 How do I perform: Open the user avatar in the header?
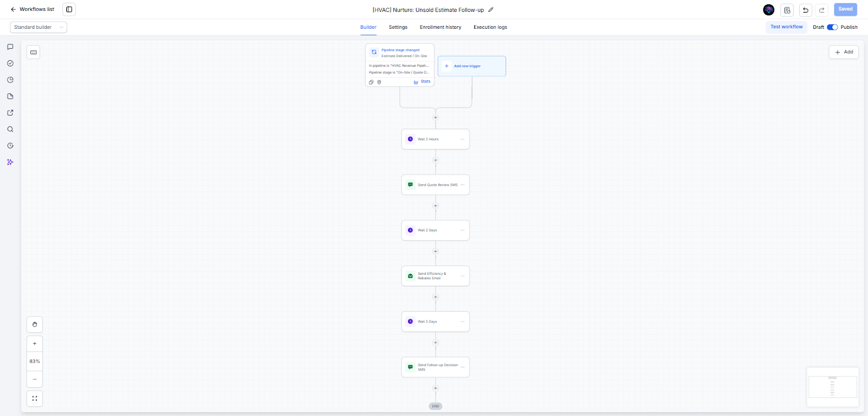tap(769, 10)
